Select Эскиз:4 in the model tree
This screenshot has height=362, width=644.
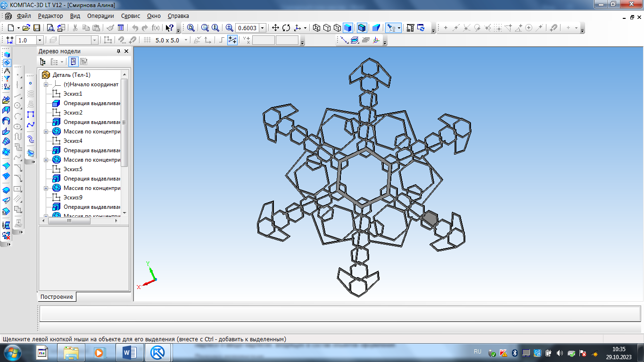(x=73, y=141)
